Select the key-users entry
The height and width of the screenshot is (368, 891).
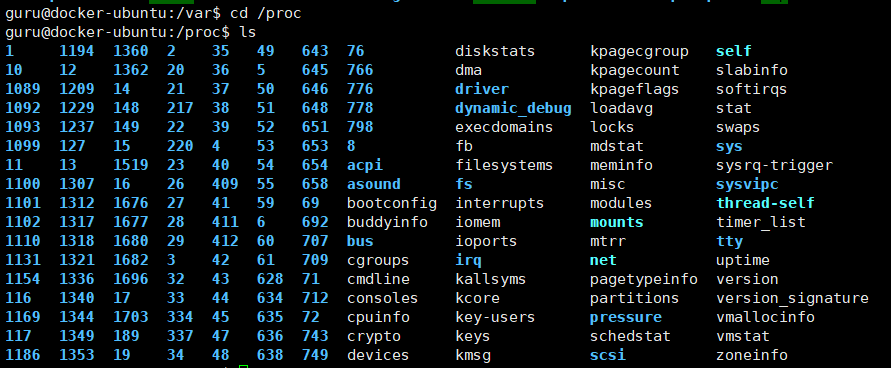[x=495, y=317]
